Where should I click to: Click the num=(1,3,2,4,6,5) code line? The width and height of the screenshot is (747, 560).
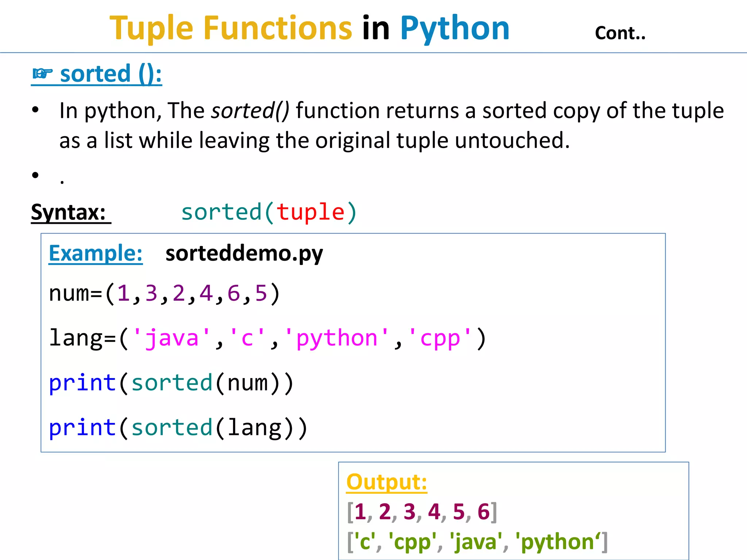click(164, 293)
